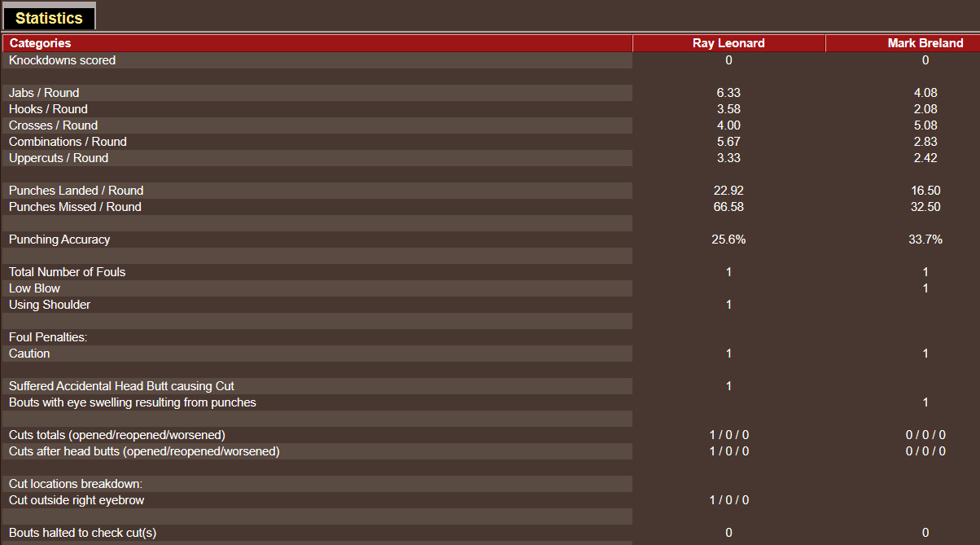Select Ray Leonard's bouts halted value
Screen dimensions: 980x545
pyautogui.click(x=728, y=533)
